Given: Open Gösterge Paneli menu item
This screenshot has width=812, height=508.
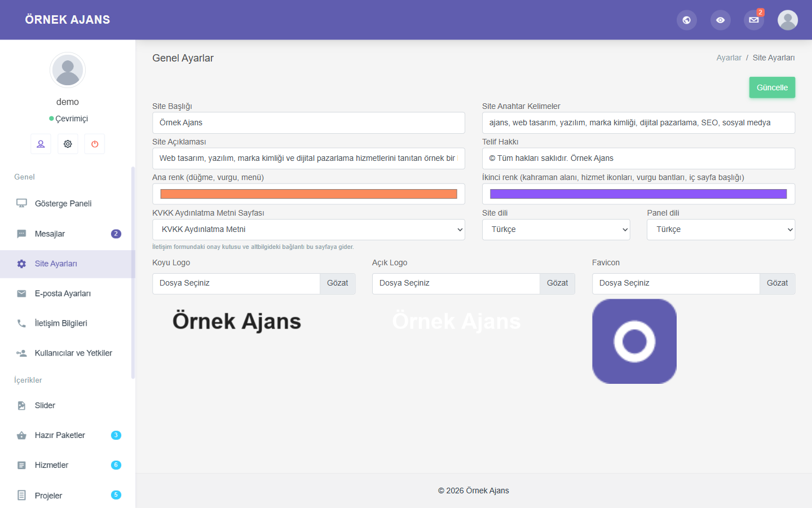Looking at the screenshot, I should pyautogui.click(x=67, y=203).
